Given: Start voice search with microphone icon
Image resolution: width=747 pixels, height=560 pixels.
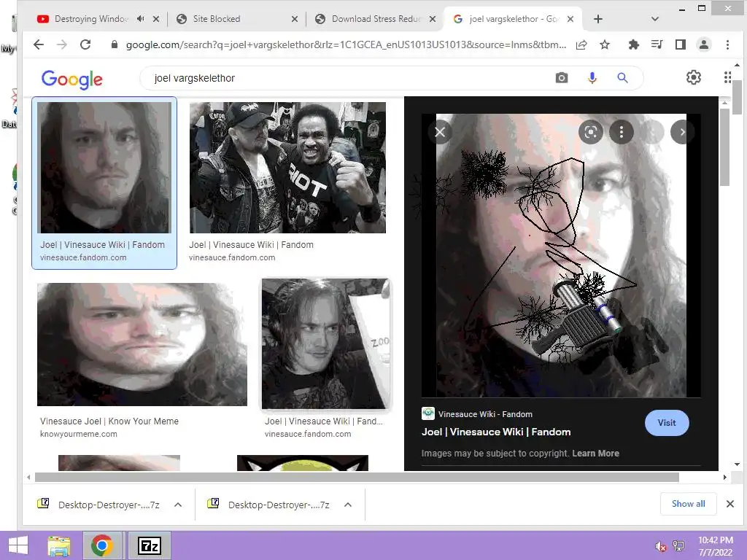Looking at the screenshot, I should click(592, 77).
